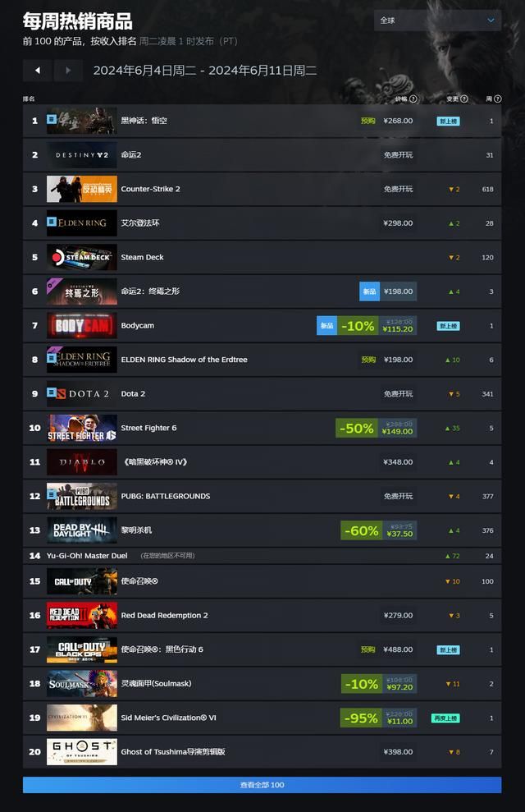The image size is (525, 812).
Task: Open the 黑神话：悟空 game thumbnail
Action: 81,121
